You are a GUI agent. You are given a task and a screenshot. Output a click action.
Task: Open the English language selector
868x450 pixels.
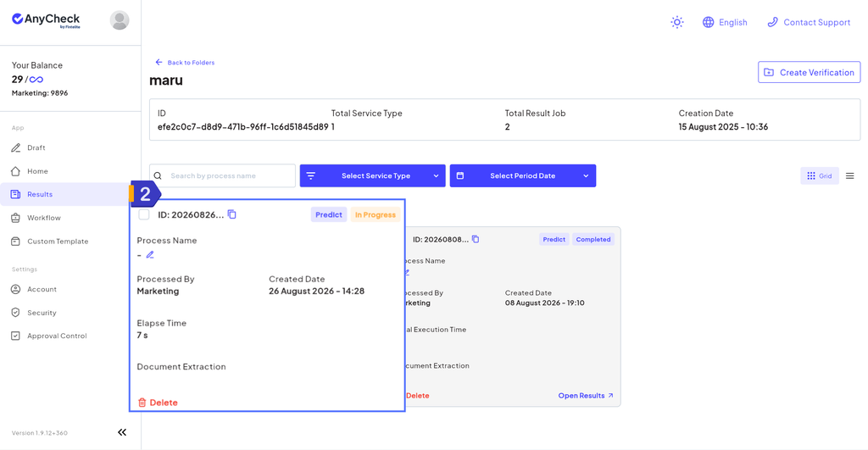pyautogui.click(x=725, y=22)
